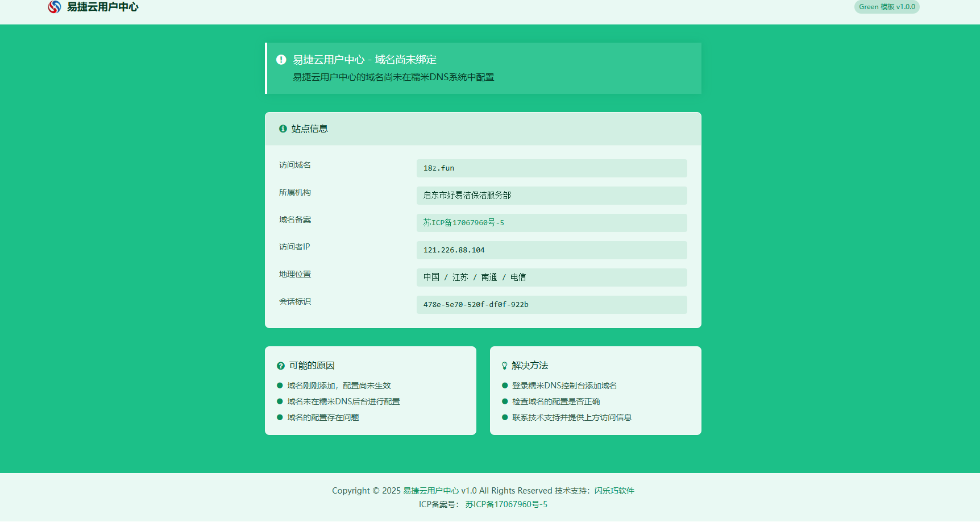Click the bullet icon before 检查域名的配置是否正确

pos(505,401)
